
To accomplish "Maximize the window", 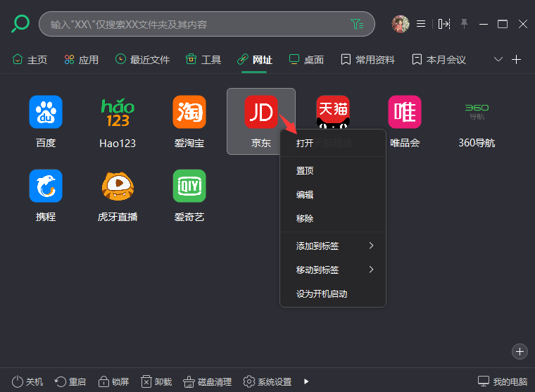I will coord(503,24).
